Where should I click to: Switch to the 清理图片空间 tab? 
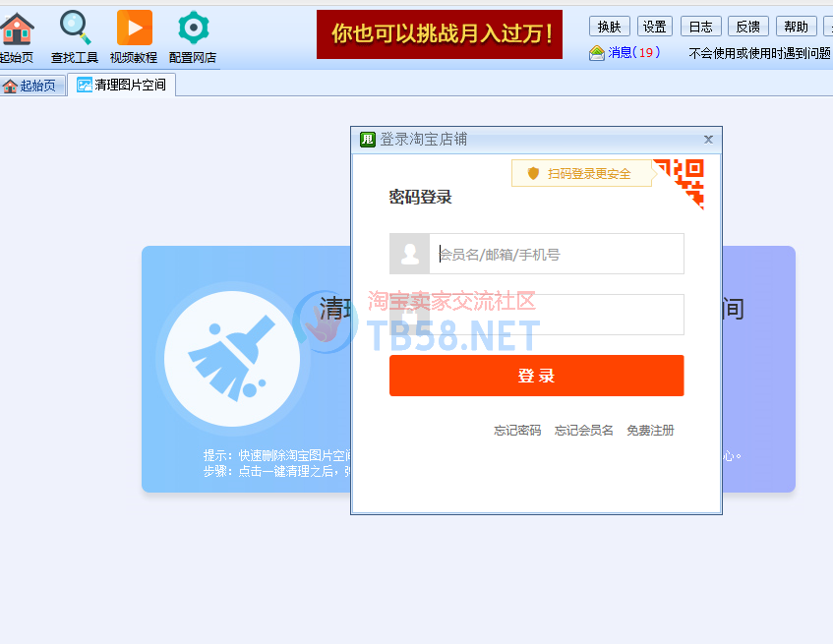[x=122, y=85]
